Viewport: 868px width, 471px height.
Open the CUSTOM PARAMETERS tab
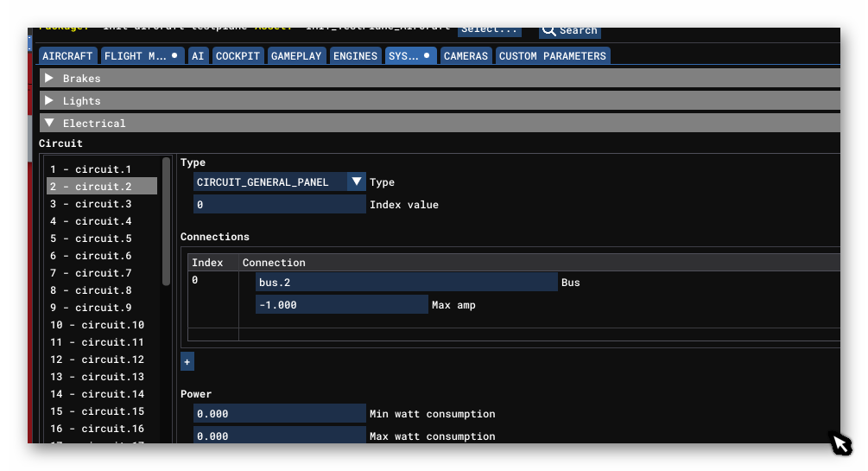(x=553, y=56)
